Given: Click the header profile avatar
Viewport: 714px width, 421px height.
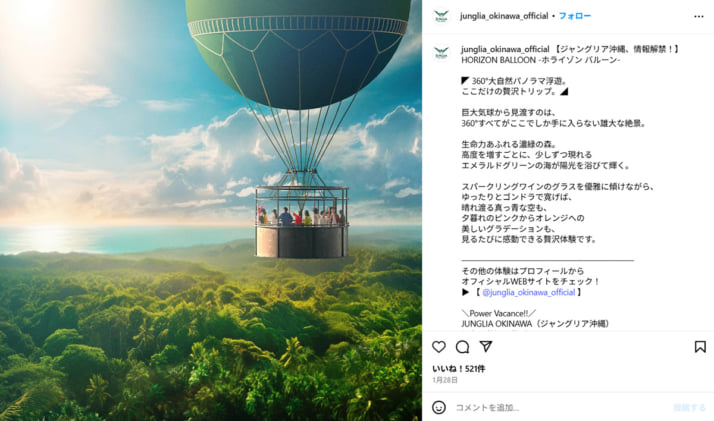Looking at the screenshot, I should pos(441,16).
